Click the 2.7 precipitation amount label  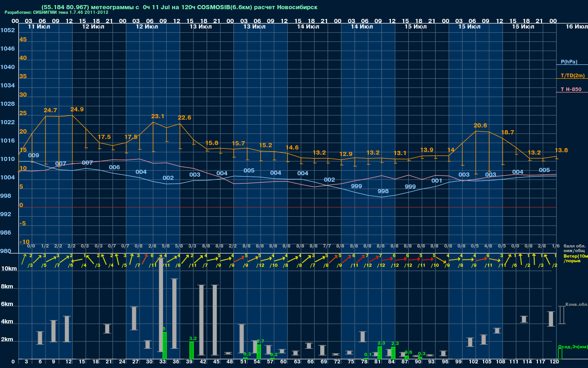(260, 341)
